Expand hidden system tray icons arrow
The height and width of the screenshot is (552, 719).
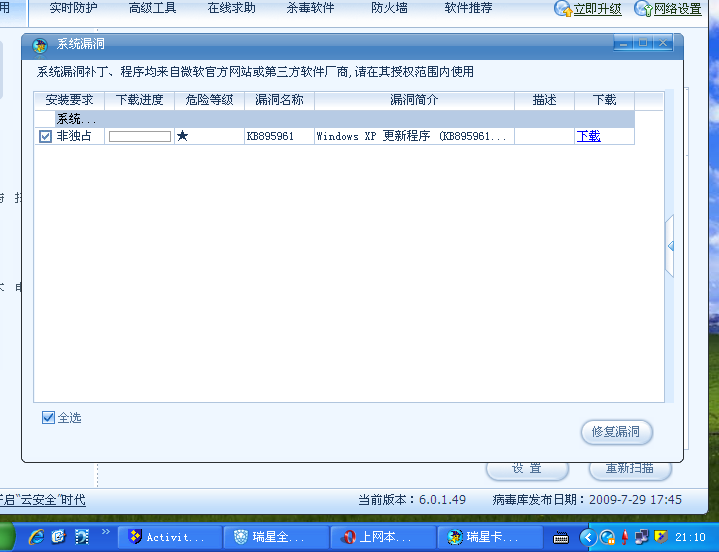point(588,537)
